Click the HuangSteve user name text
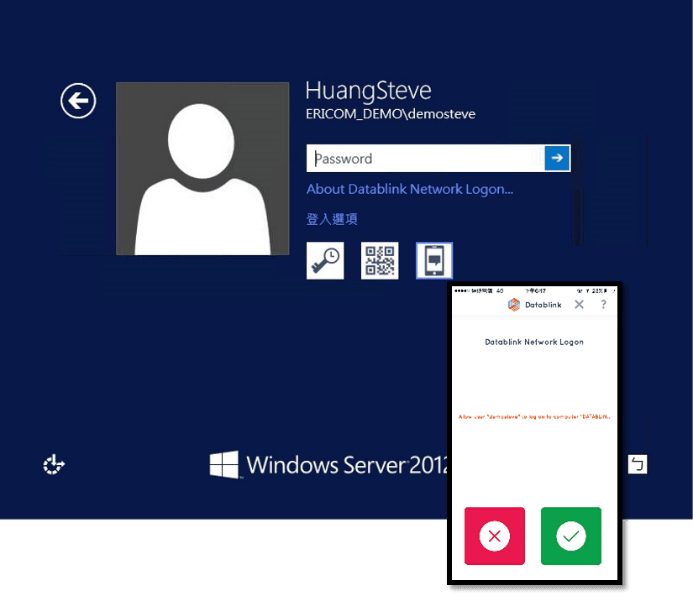693x596 pixels. (x=368, y=91)
